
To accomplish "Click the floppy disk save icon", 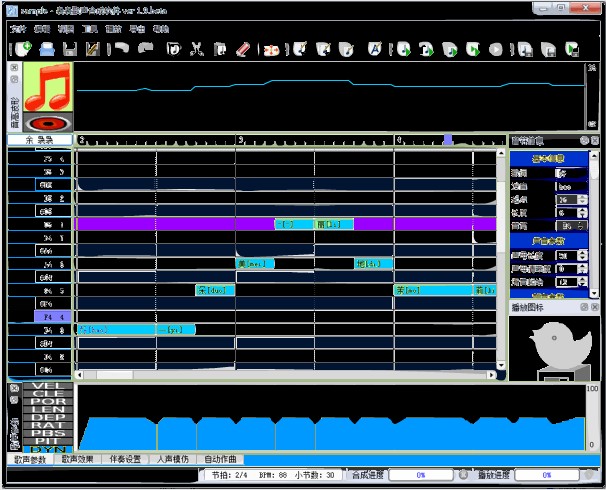I will tap(70, 49).
